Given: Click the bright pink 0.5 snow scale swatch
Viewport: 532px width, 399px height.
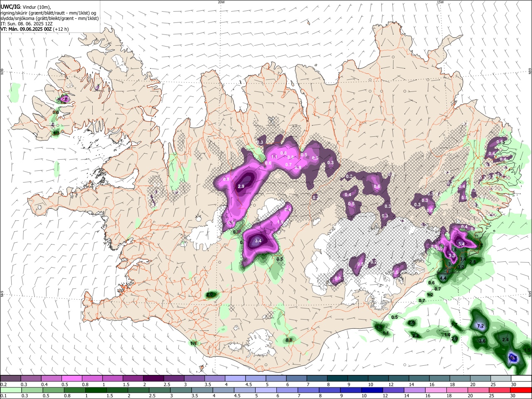Looking at the screenshot, I should click(x=71, y=379).
